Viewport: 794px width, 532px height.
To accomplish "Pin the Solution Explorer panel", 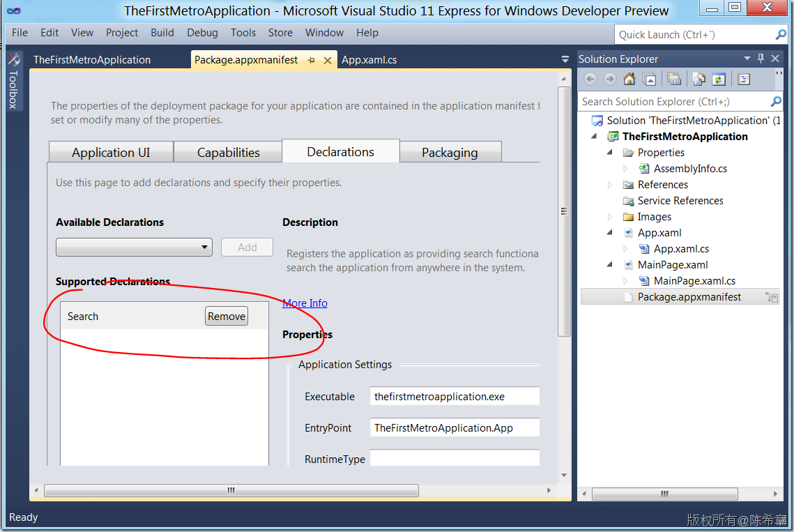I will (x=761, y=59).
